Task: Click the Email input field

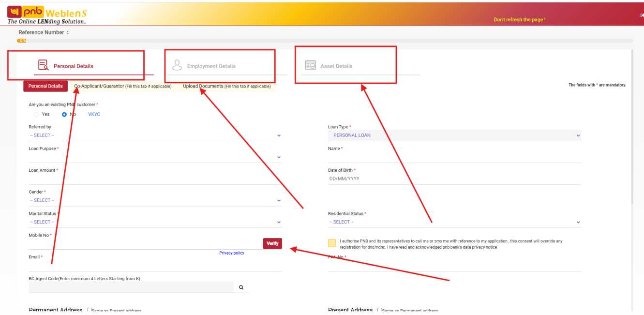Action: tap(155, 266)
